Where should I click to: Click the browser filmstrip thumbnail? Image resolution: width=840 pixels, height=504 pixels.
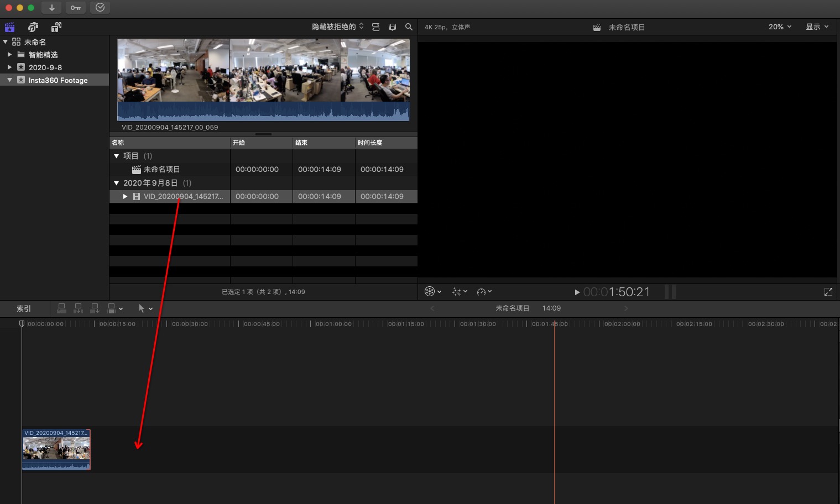pos(263,70)
